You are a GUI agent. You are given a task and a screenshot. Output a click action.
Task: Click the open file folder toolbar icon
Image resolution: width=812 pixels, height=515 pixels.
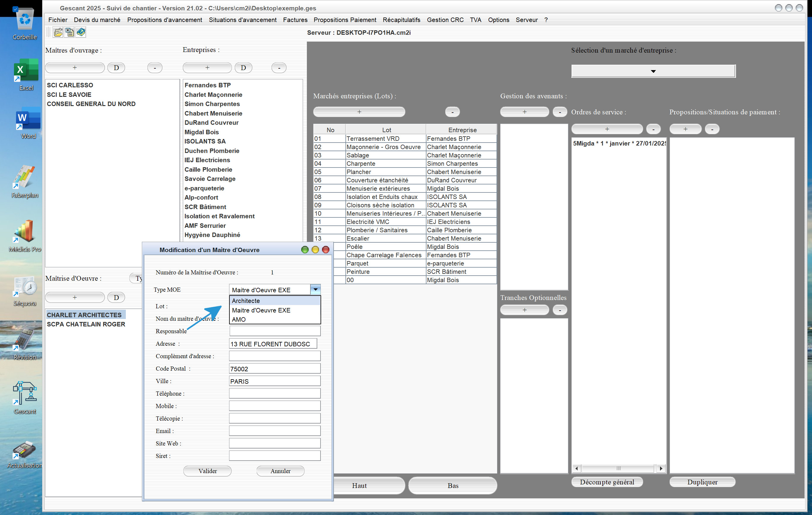58,32
